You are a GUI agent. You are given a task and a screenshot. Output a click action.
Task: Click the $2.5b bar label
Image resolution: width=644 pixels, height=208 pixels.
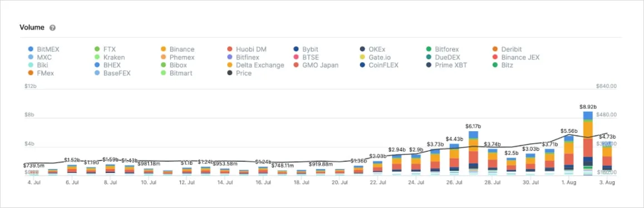click(x=512, y=152)
